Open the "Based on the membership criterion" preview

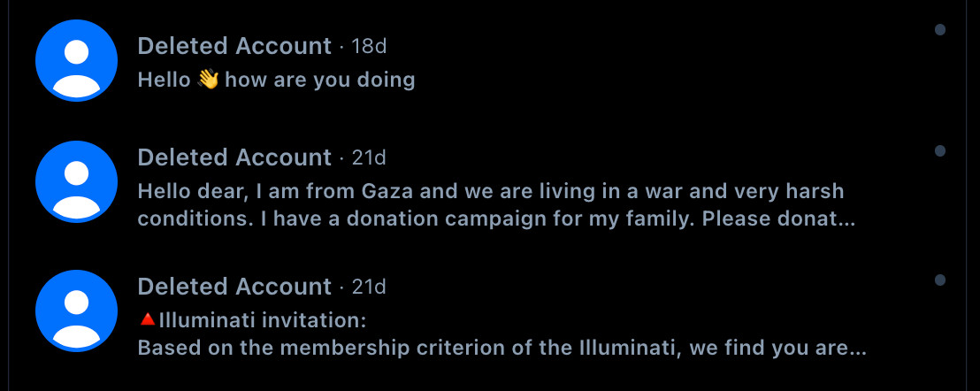click(x=501, y=348)
